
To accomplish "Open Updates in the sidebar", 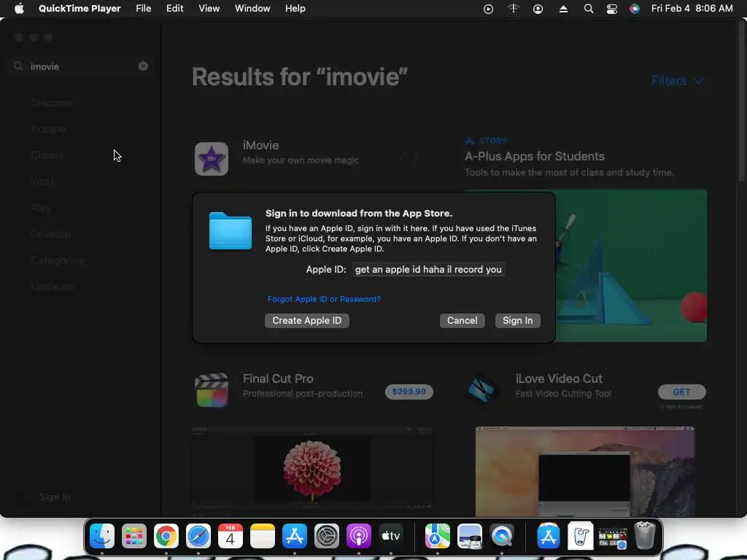I will pos(52,286).
